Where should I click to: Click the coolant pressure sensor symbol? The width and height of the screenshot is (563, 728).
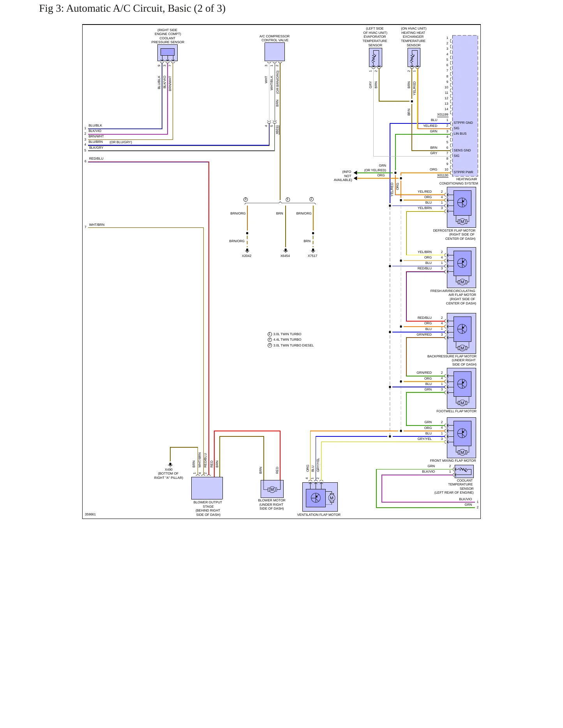click(168, 53)
